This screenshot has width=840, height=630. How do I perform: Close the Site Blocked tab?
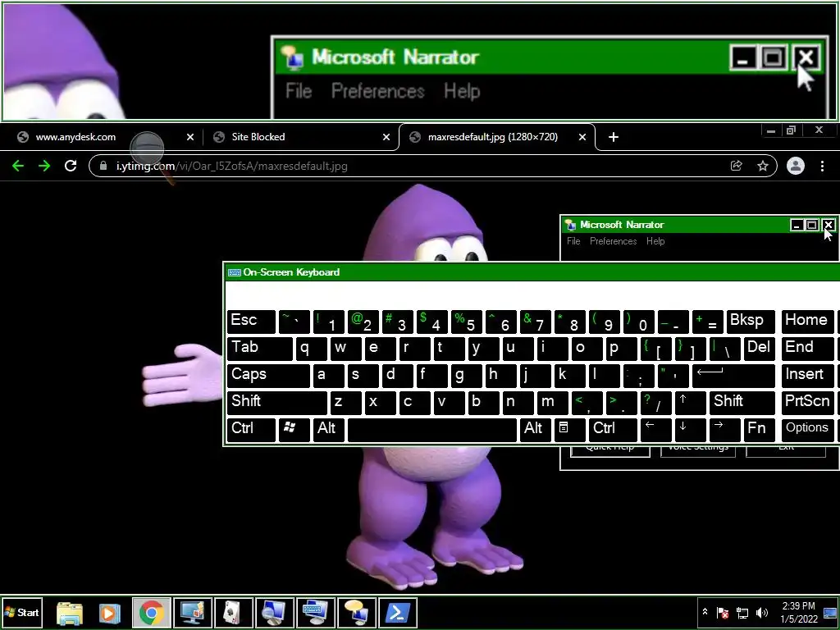[x=386, y=137]
